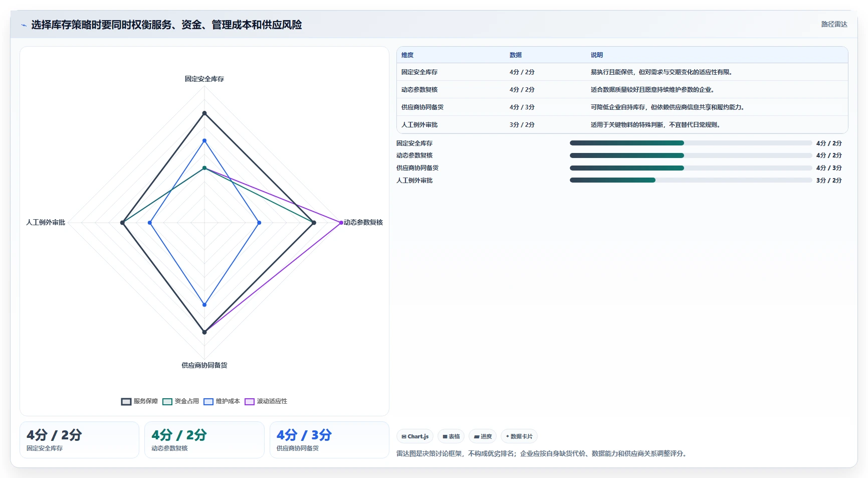Select the 供应商协同备货 table row name
Screen dimensions: 868x478
422,107
